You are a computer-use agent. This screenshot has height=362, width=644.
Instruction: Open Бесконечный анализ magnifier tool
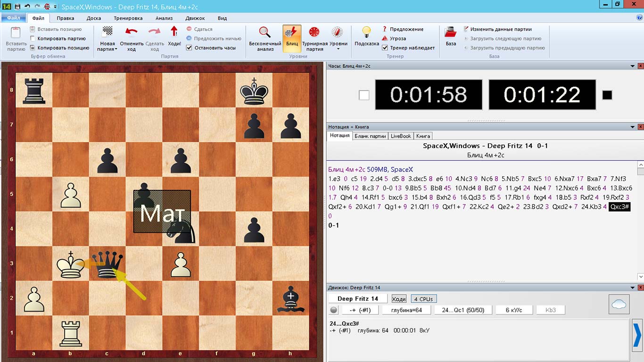tap(265, 32)
